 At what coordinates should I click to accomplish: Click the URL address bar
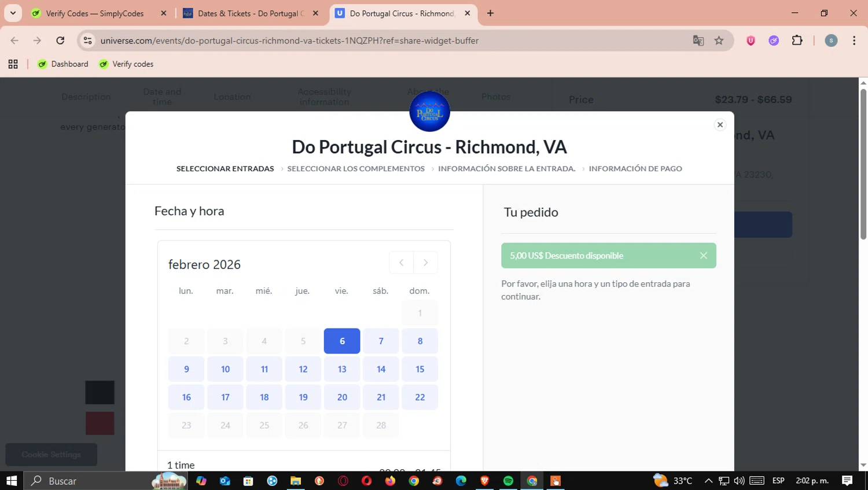click(393, 40)
